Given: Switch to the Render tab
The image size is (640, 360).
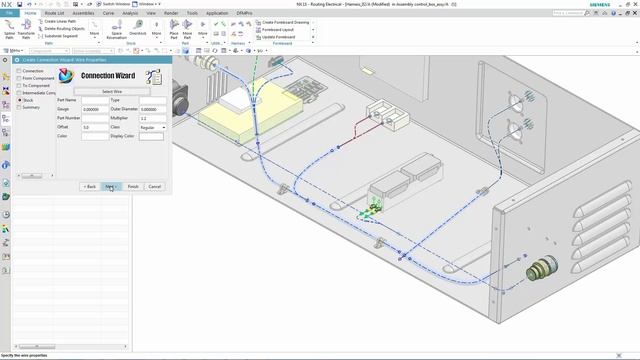Looking at the screenshot, I should pos(171,13).
